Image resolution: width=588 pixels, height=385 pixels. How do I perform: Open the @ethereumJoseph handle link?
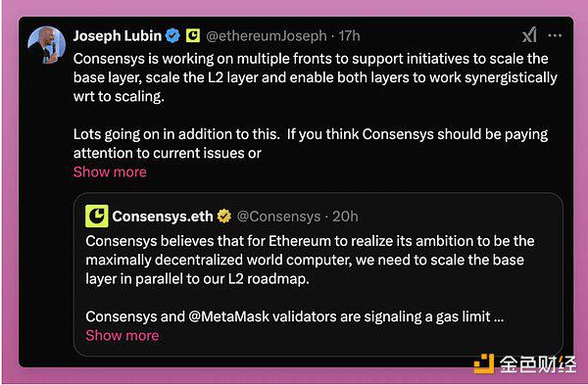(267, 36)
